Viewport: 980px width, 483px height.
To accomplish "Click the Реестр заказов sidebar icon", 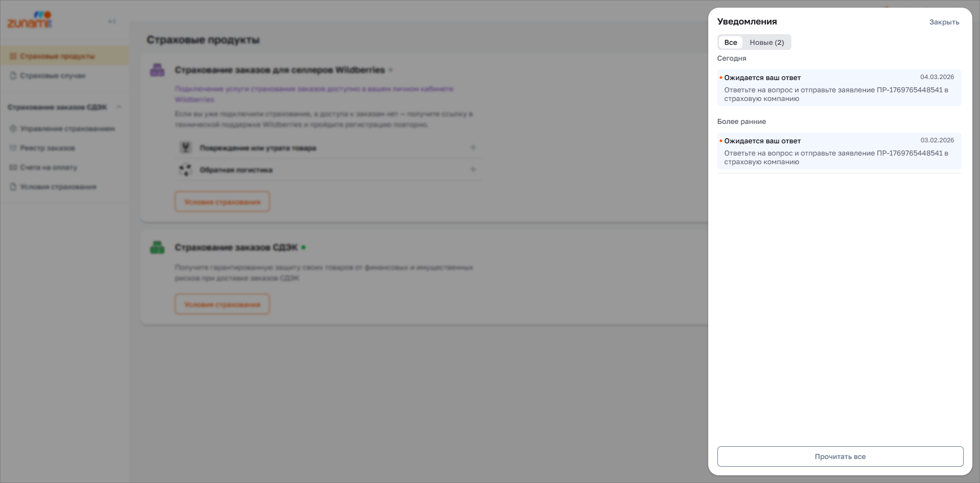I will tap(13, 148).
